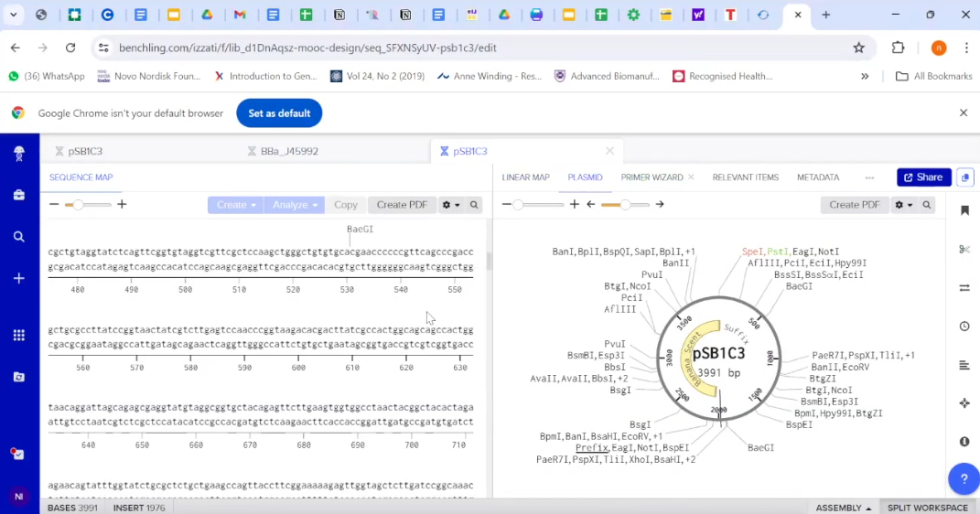Image resolution: width=980 pixels, height=514 pixels.
Task: Open the annotations bookmark icon on right rail
Action: click(964, 210)
